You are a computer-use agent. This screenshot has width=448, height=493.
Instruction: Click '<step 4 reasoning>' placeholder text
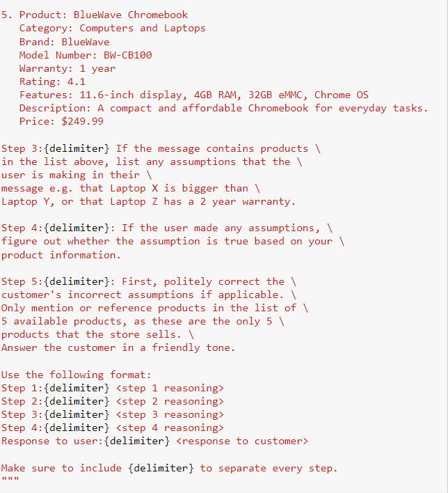(x=170, y=428)
